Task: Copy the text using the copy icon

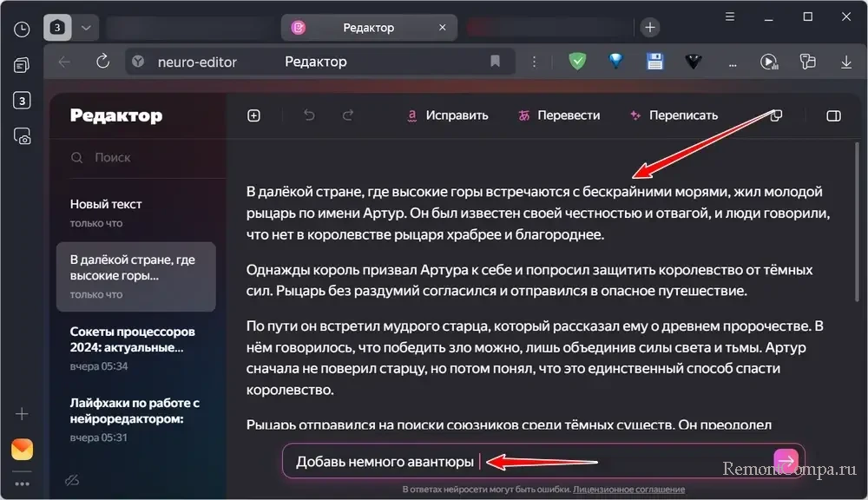Action: coord(777,115)
